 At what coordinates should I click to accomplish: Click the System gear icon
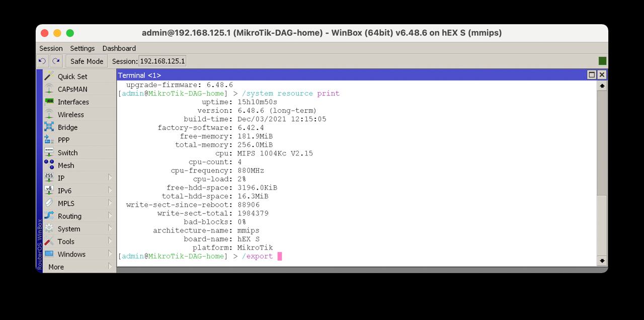[x=49, y=228]
